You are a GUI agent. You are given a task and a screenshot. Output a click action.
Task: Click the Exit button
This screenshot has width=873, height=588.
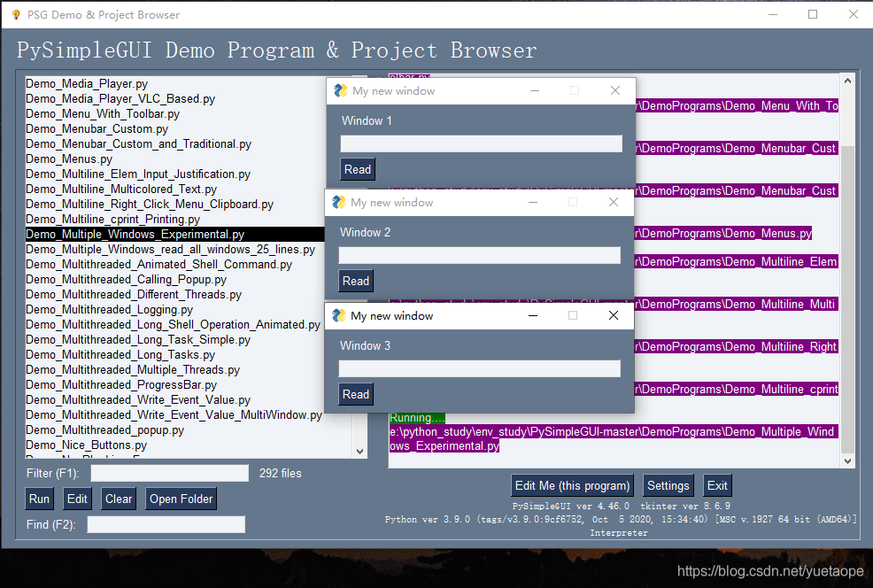[717, 485]
